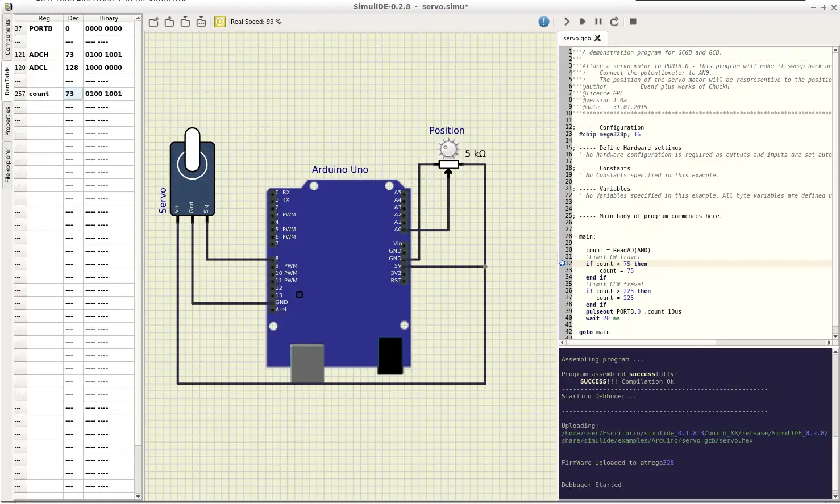
Task: Close the servo.gcb editor tab
Action: (597, 38)
